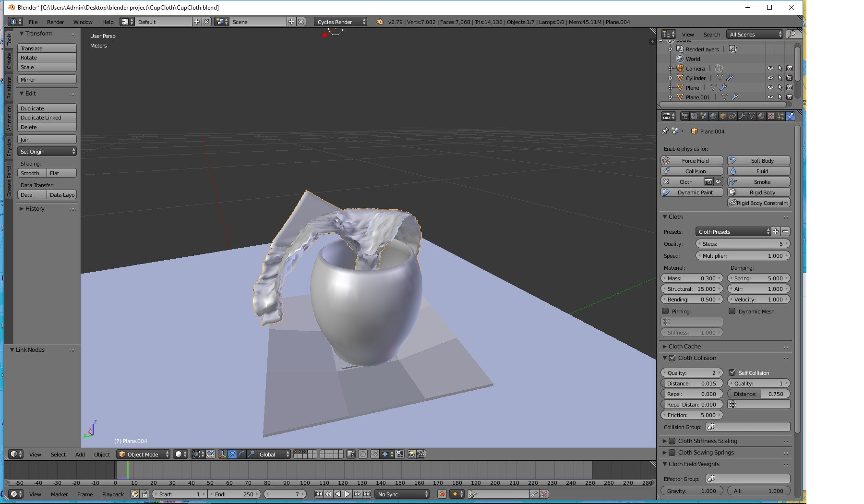864x504 pixels.
Task: Play the animation in reverse
Action: [x=338, y=494]
